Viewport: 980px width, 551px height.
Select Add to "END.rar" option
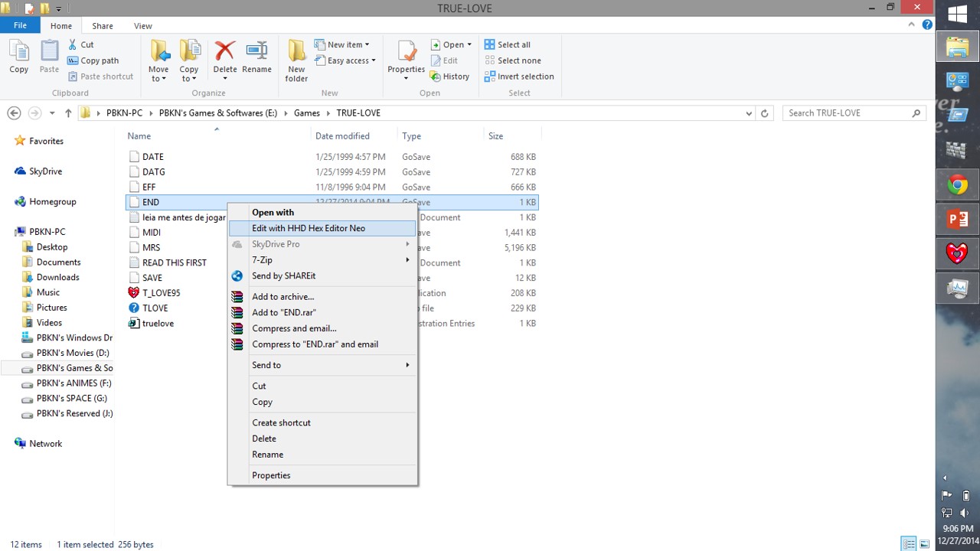click(x=283, y=312)
